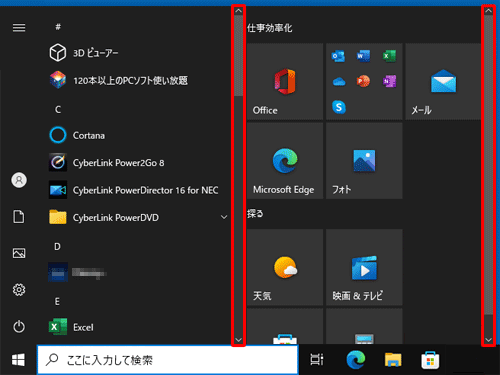Click app list scrollbar down arrow
The width and height of the screenshot is (500, 375).
pos(238,340)
